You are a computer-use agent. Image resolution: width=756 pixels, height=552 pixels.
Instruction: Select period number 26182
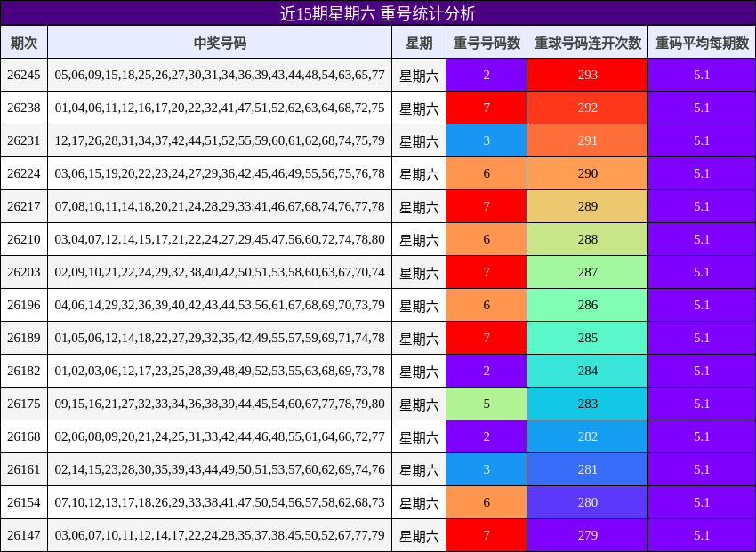pyautogui.click(x=24, y=371)
